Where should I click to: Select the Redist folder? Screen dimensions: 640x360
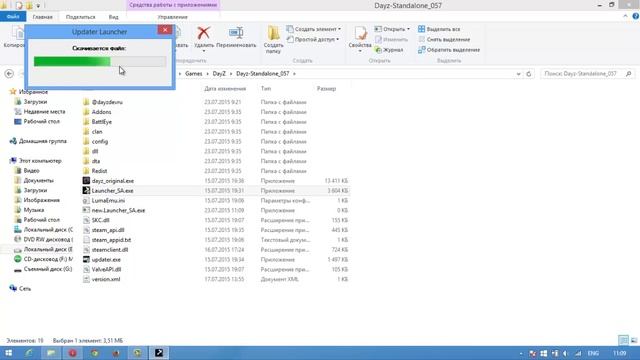pos(99,171)
